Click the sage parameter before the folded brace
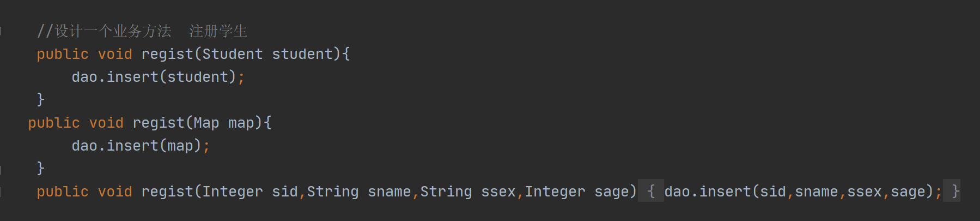This screenshot has width=980, height=221. point(612,193)
